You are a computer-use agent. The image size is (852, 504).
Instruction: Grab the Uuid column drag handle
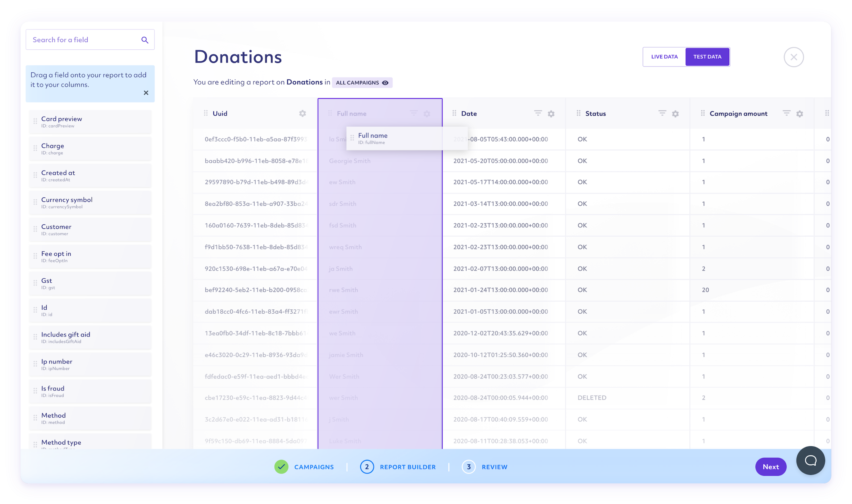[206, 113]
